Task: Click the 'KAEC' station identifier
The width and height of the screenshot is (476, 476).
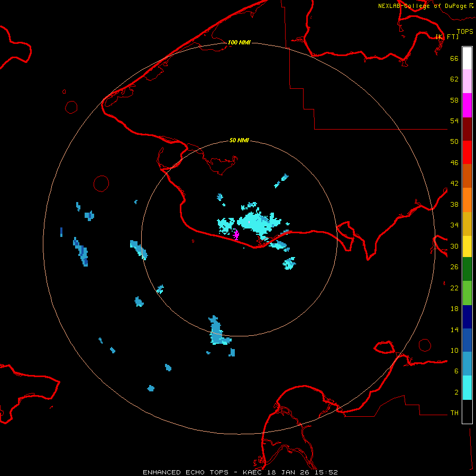Action: click(252, 472)
